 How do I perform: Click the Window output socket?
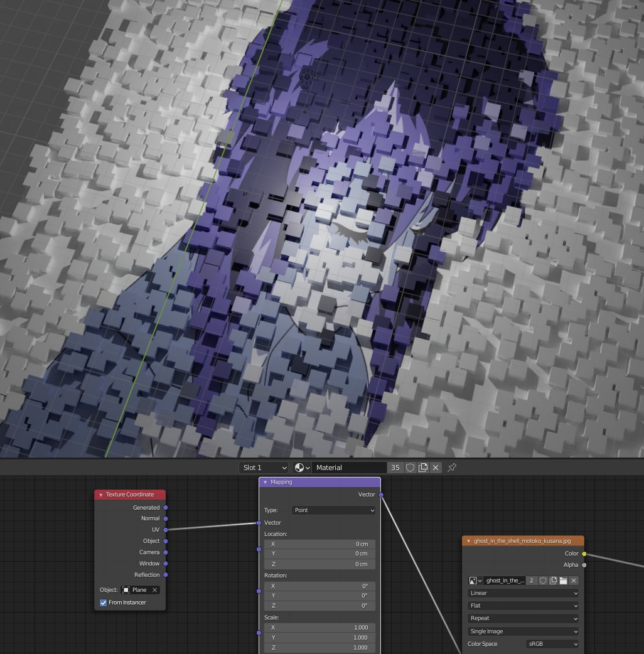166,564
